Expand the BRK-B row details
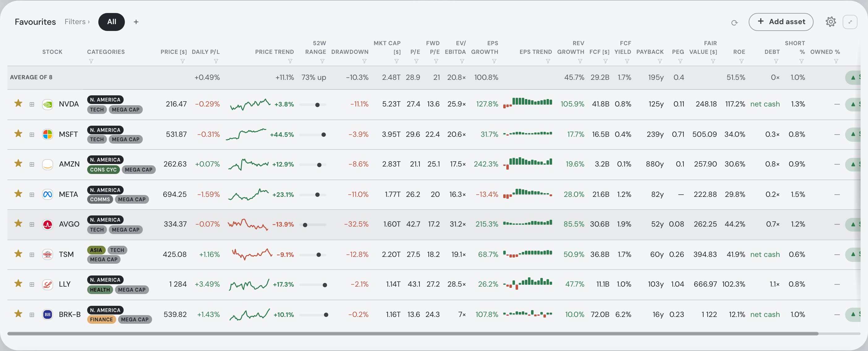The image size is (868, 351). 32,315
